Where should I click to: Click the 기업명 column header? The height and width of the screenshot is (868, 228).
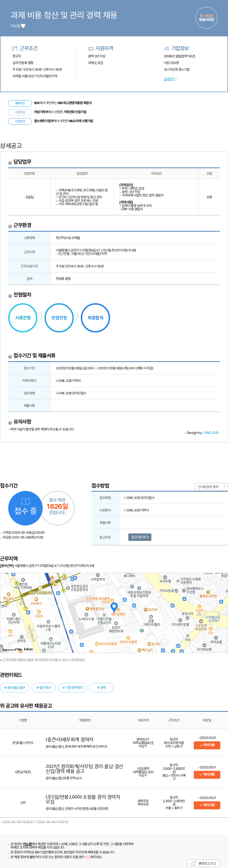point(23,720)
